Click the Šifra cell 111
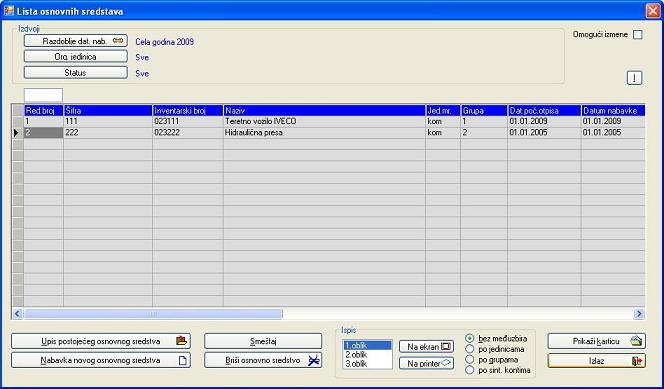This screenshot has height=389, width=664. pyautogui.click(x=108, y=121)
